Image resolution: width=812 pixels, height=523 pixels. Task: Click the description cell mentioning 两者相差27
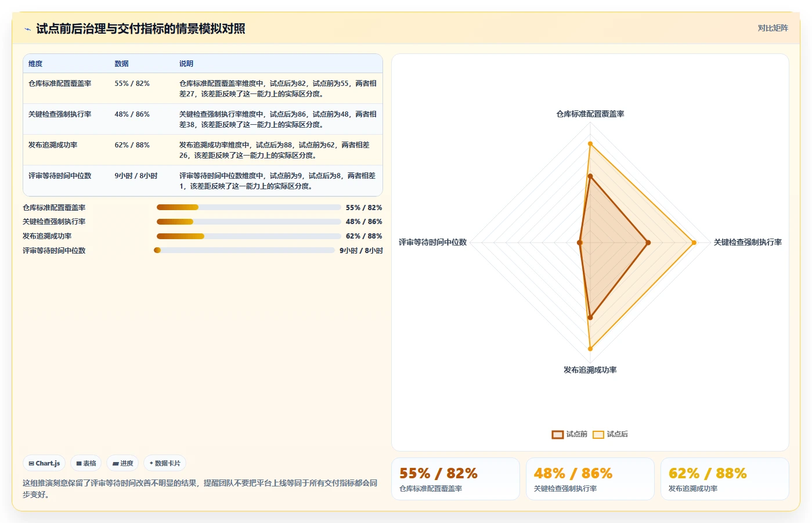coord(278,89)
